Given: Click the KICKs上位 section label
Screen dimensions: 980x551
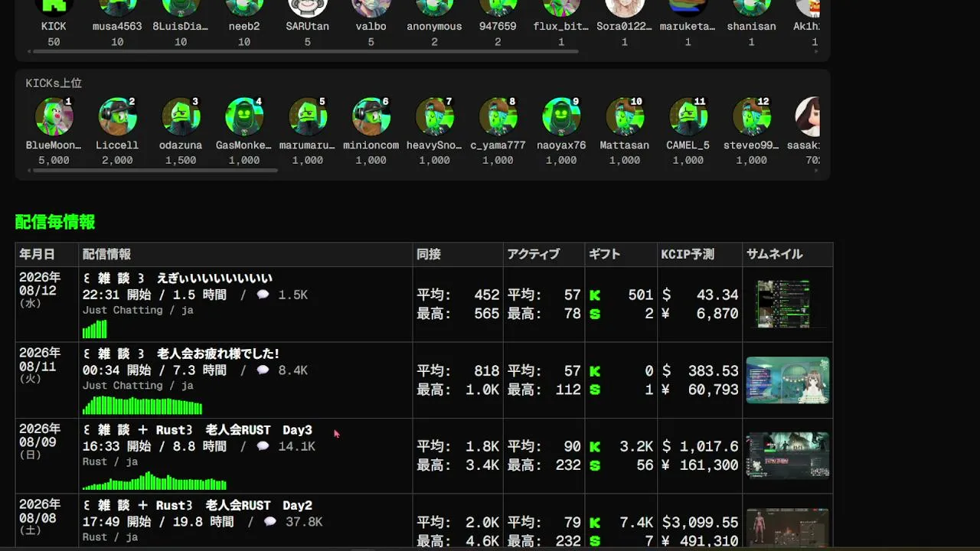Looking at the screenshot, I should click(54, 83).
